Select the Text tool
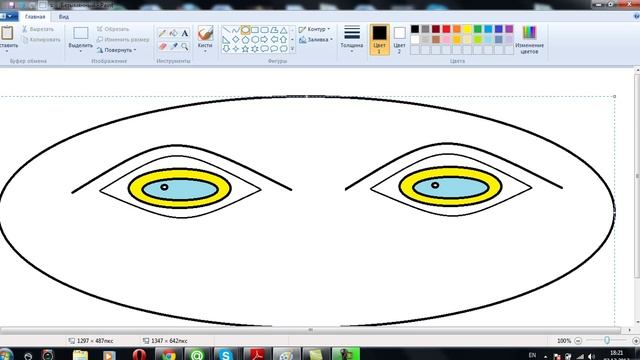640x360 pixels. coord(185,33)
